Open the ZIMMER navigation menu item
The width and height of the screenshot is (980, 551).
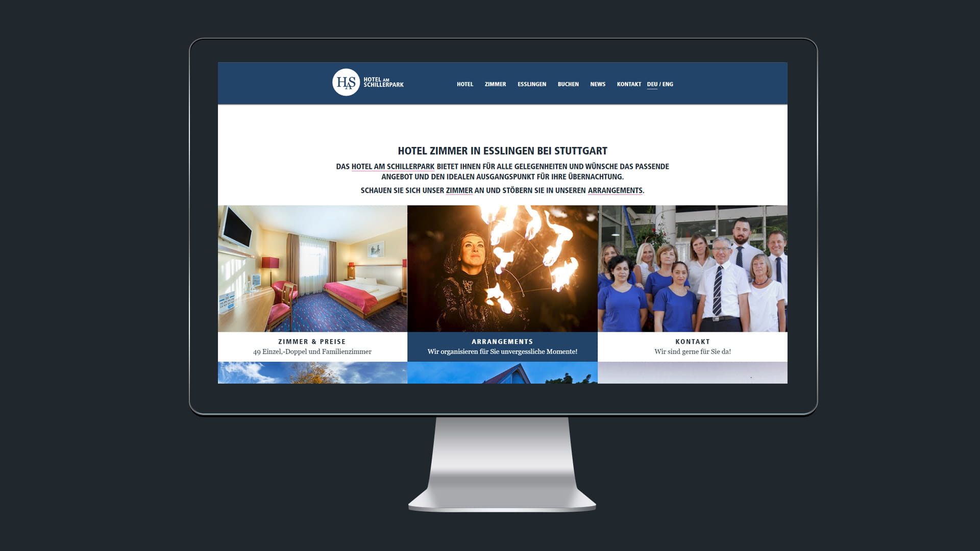[x=495, y=84]
